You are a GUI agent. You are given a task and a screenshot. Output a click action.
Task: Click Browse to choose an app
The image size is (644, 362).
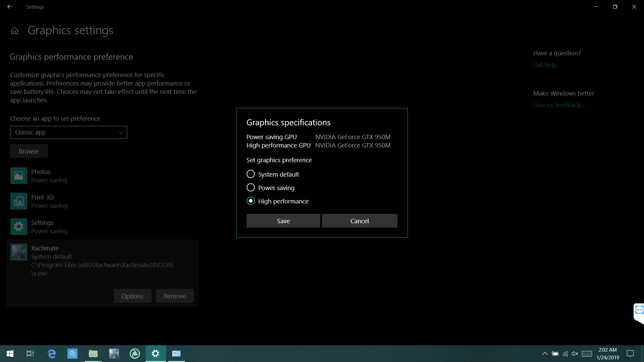coord(29,151)
